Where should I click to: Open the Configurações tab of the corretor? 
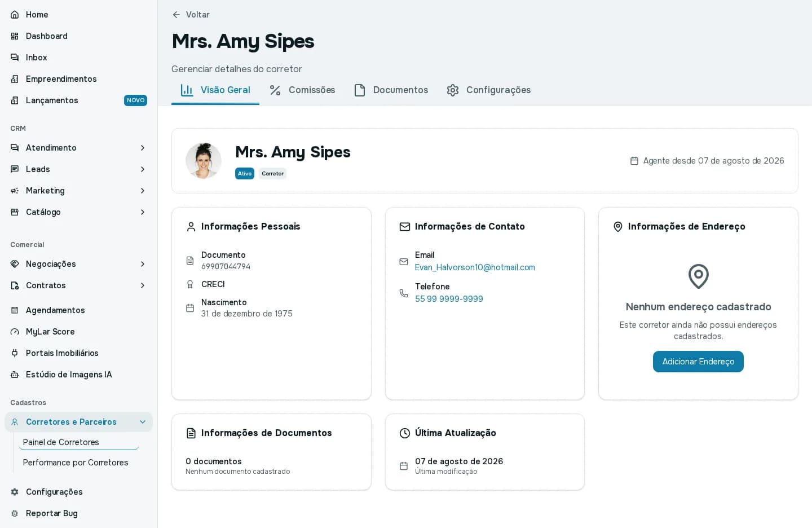pos(489,90)
